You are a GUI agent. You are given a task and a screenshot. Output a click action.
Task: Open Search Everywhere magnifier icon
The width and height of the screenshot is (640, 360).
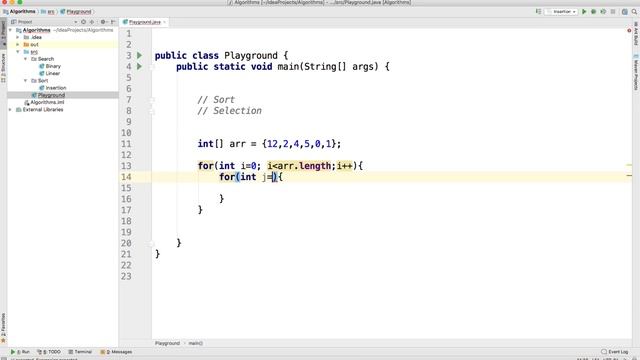point(634,12)
